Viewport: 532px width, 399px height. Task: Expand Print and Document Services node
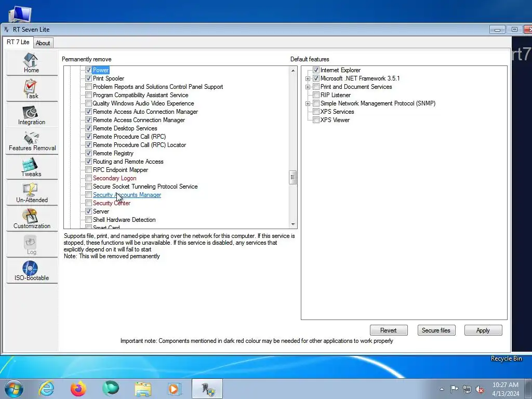[x=308, y=87]
